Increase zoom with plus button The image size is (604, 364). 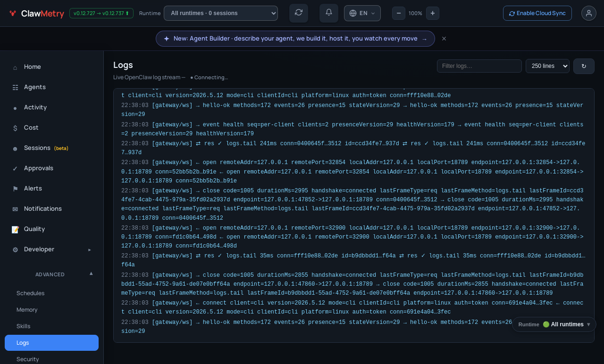click(433, 13)
